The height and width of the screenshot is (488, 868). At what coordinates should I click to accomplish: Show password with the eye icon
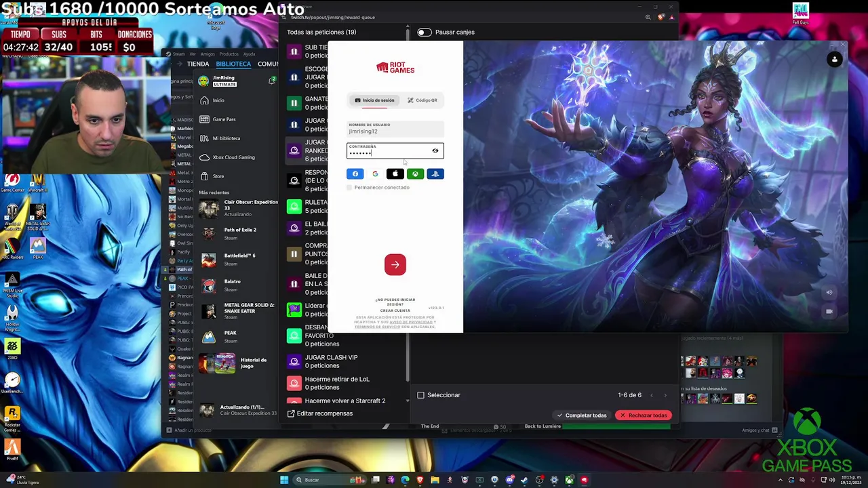click(435, 150)
